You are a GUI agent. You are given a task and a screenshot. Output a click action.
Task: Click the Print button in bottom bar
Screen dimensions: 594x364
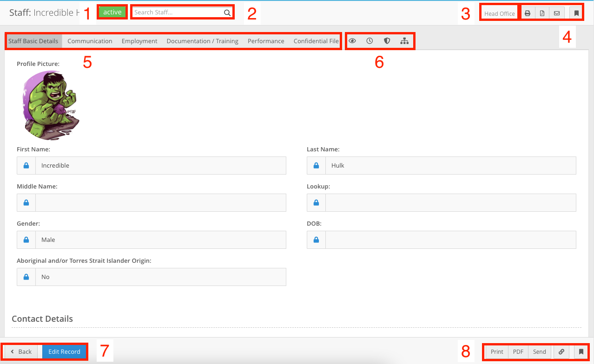497,351
